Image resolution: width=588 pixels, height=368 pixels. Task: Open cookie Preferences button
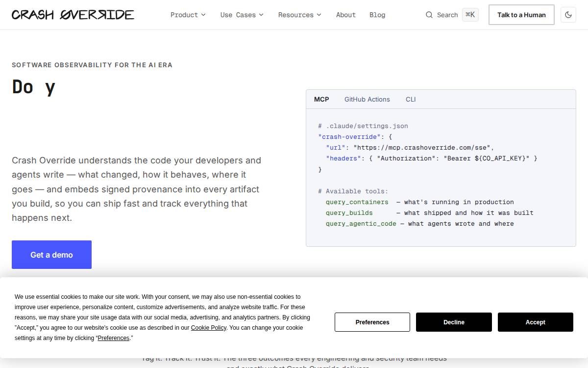(x=372, y=322)
